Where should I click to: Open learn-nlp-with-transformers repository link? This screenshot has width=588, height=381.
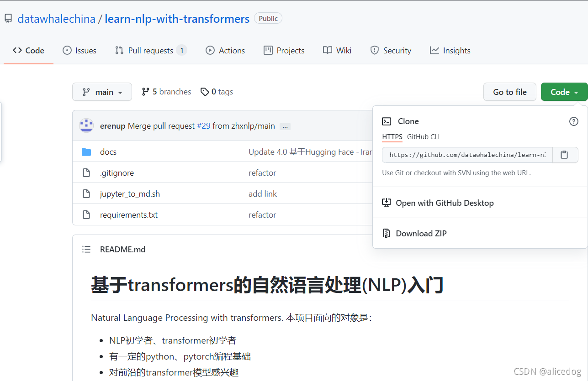(177, 19)
